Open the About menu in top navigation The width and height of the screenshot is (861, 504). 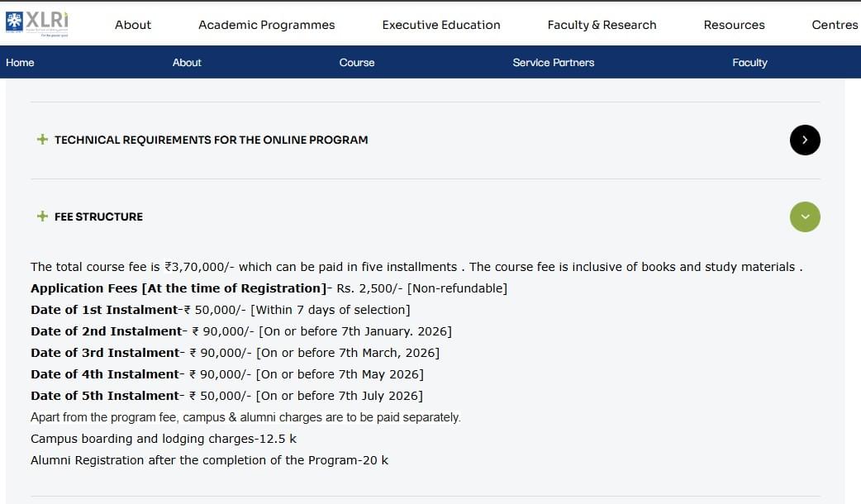133,25
